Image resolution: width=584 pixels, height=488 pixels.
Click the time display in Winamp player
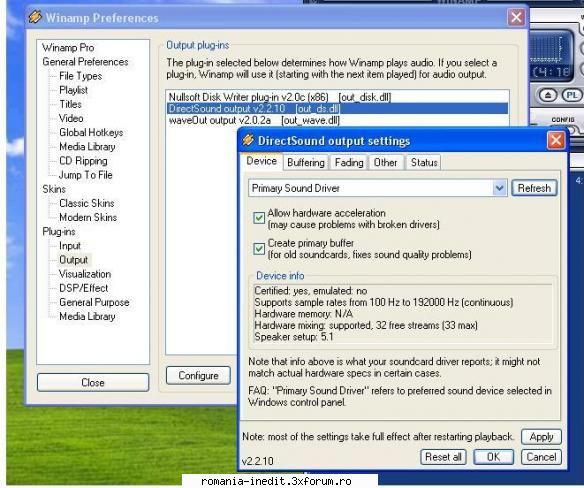[551, 72]
